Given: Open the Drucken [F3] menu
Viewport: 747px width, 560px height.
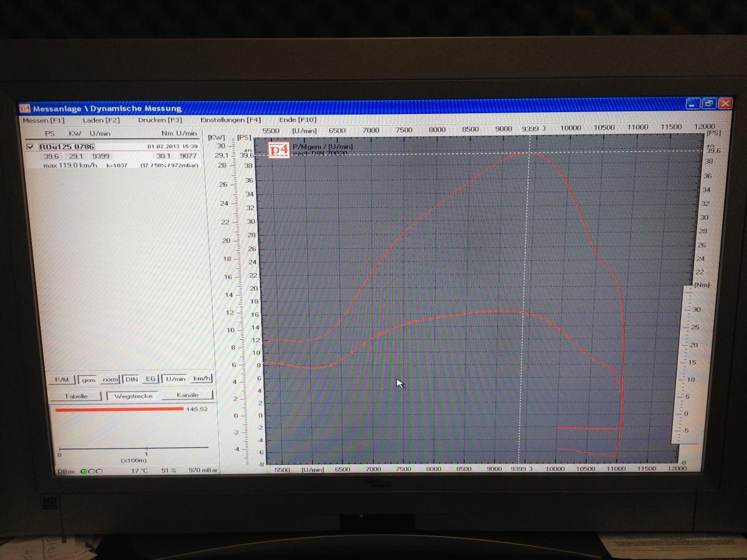Looking at the screenshot, I should (x=160, y=120).
